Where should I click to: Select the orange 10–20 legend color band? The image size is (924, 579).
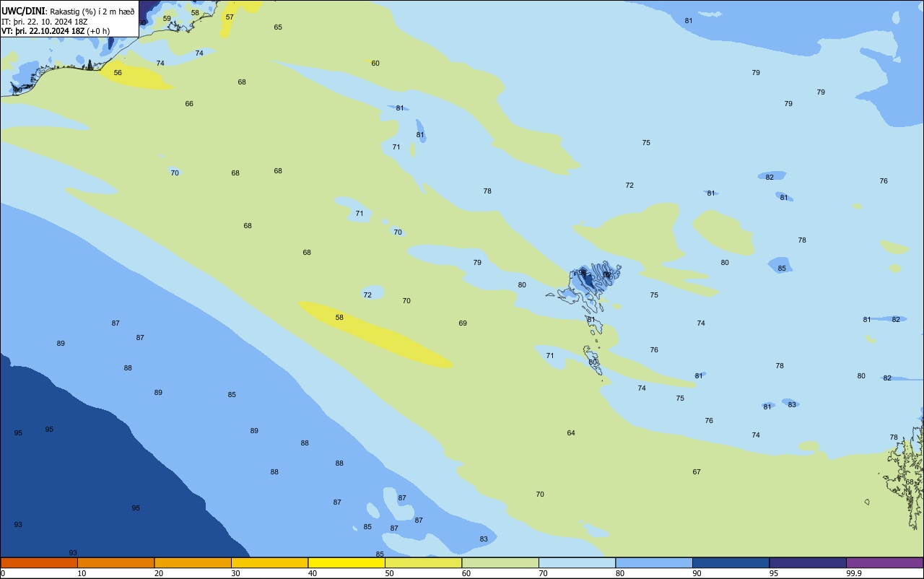[x=115, y=562]
